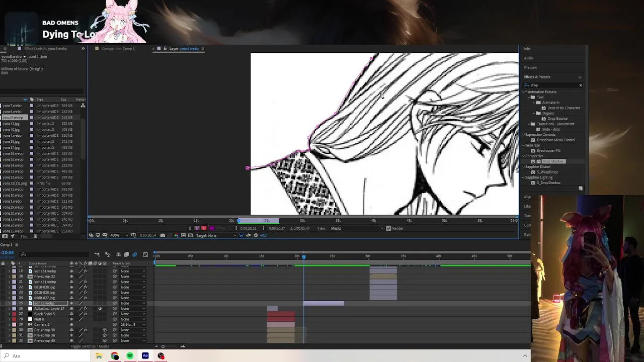Collapse the Expression Controls category
Viewport: 644px width, 362px height.
click(524, 135)
